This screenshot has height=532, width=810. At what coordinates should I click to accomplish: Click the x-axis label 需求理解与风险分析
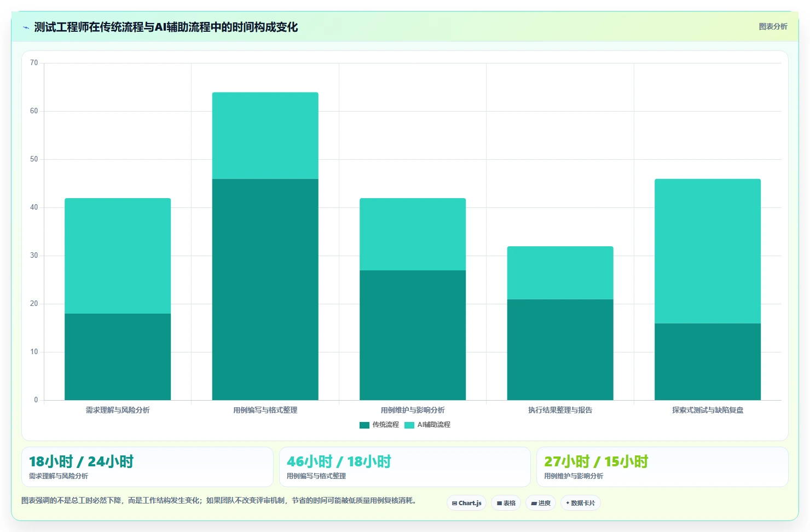click(x=118, y=410)
